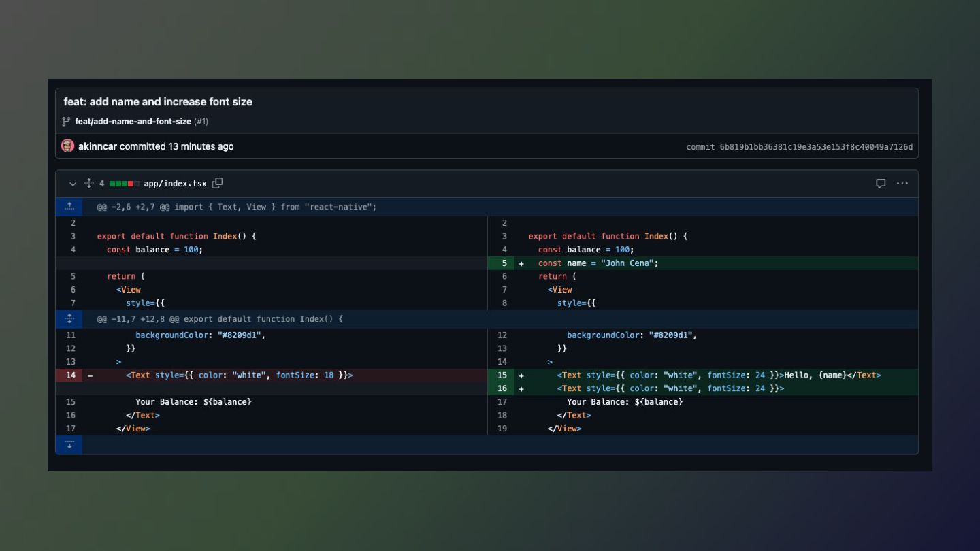Open the three-dot file options menu
The height and width of the screenshot is (551, 980).
[902, 184]
